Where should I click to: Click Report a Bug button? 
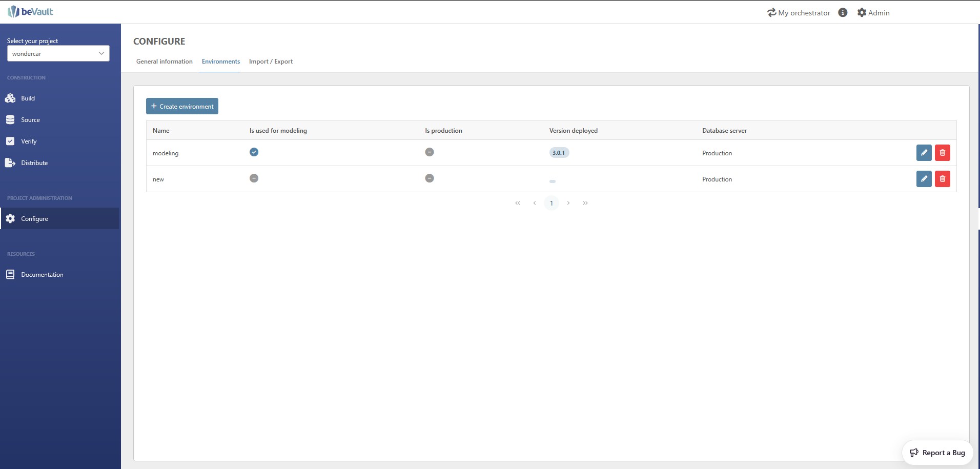click(937, 453)
